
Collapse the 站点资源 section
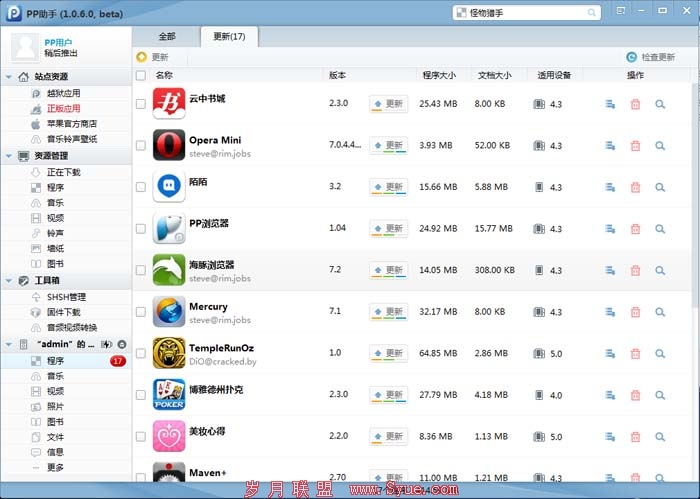[x=9, y=77]
